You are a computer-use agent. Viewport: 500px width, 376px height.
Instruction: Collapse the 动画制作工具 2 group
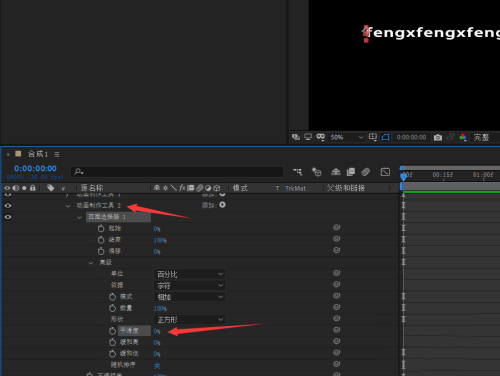coord(68,206)
